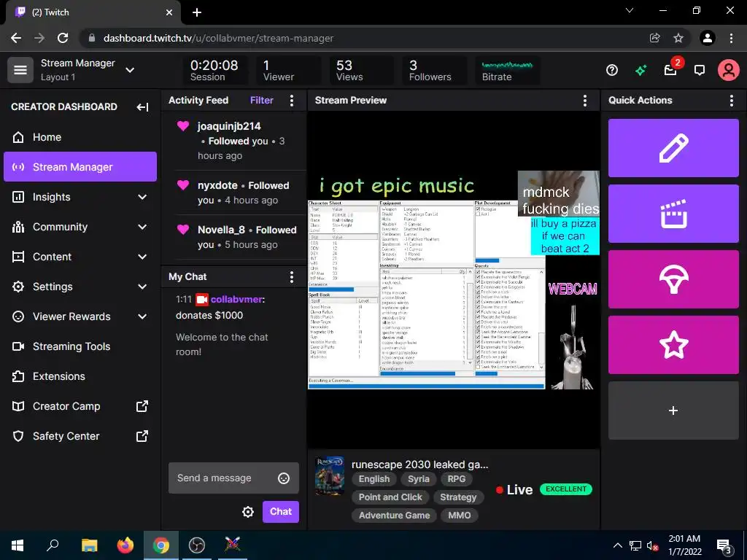
Task: Click the English tag
Action: pyautogui.click(x=374, y=479)
